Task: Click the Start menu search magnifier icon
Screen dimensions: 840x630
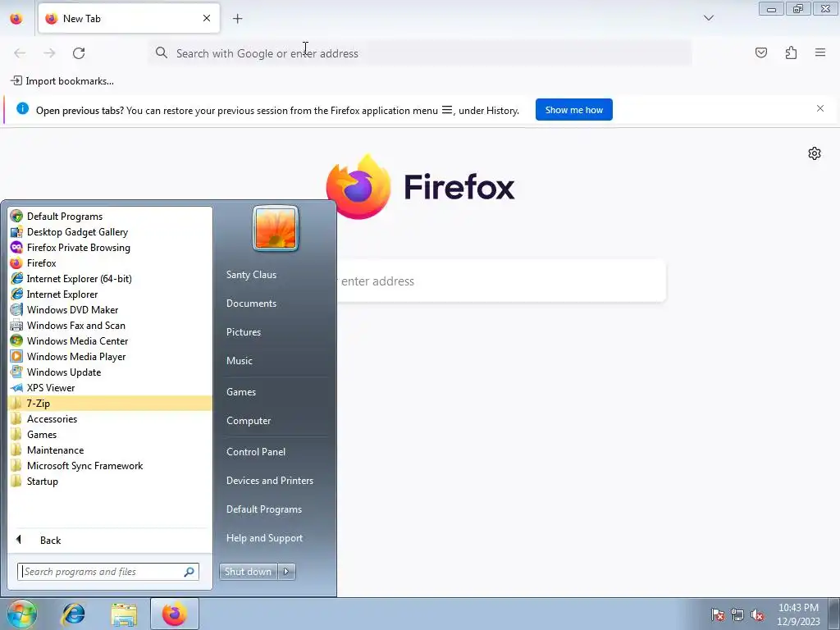Action: [x=189, y=572]
